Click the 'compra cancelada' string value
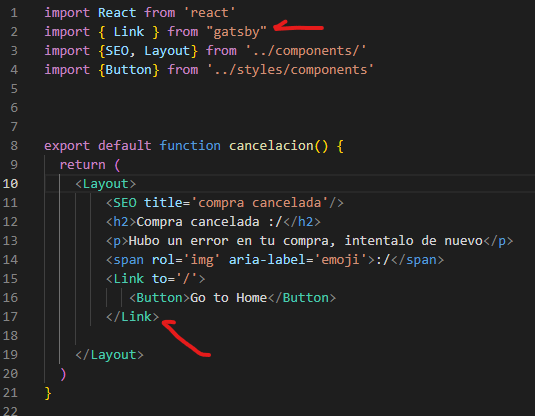The height and width of the screenshot is (416, 535). pos(260,203)
